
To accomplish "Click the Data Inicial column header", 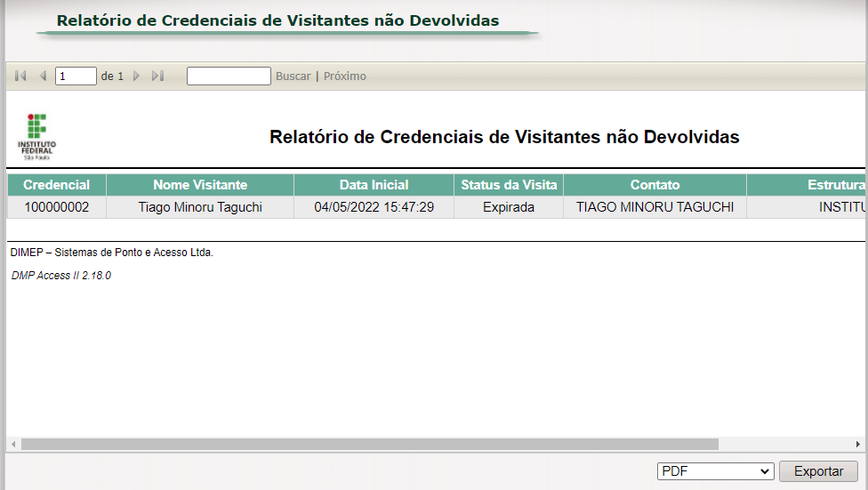I will 374,185.
